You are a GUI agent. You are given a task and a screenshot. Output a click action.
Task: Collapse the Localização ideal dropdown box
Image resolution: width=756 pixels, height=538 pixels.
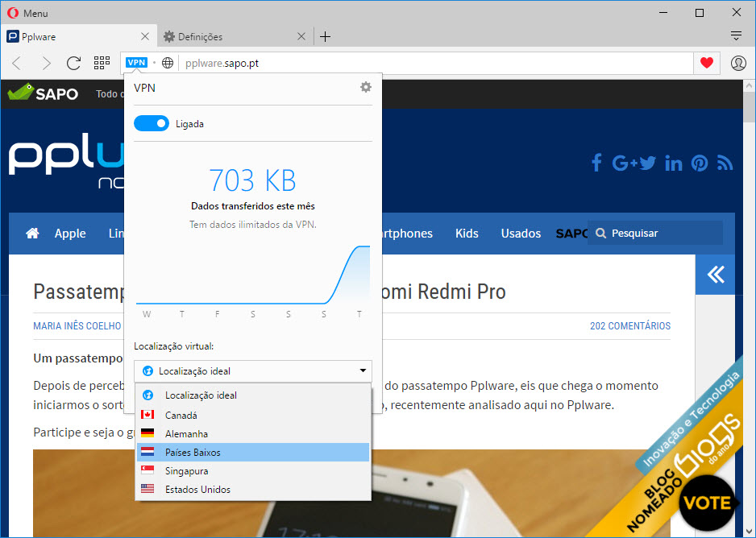253,371
